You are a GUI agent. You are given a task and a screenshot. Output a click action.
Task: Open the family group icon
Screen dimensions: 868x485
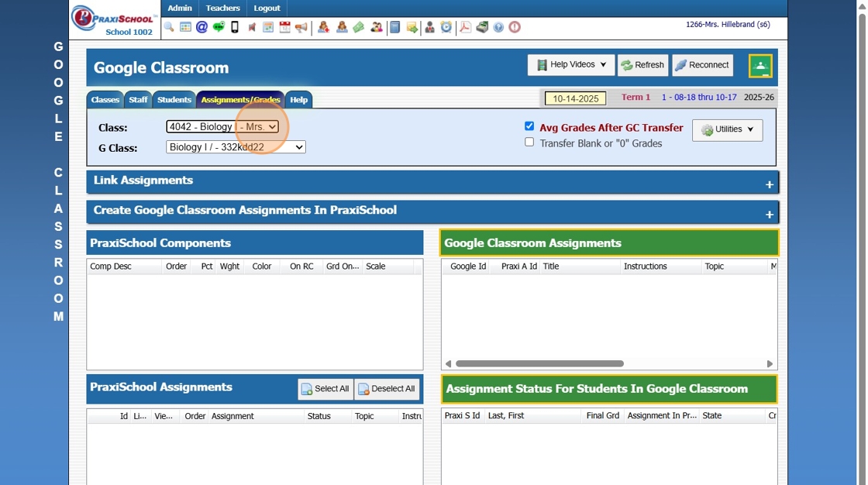tap(377, 27)
